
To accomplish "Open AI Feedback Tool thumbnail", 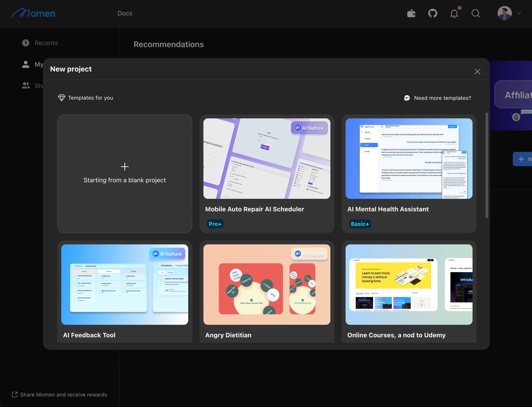I will 125,284.
